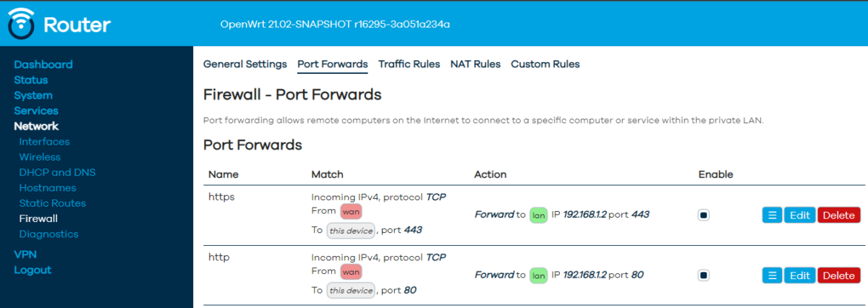Log out of the router
Screen dimensions: 868x308
click(33, 270)
